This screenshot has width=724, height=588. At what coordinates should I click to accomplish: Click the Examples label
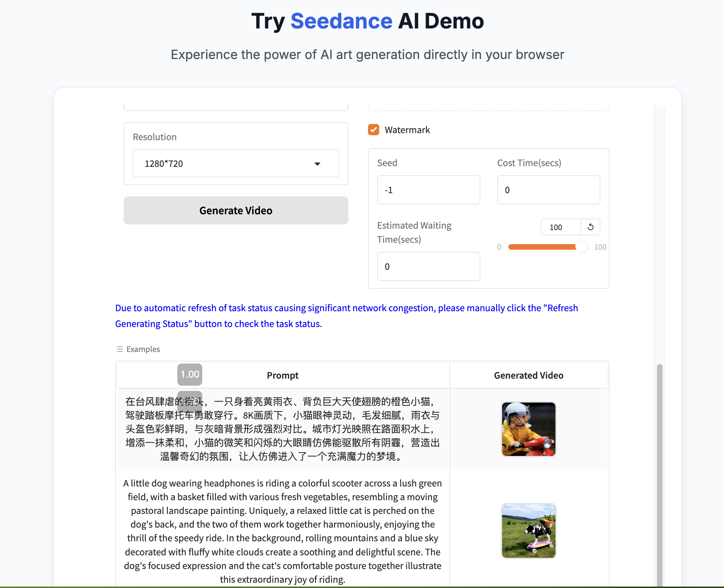click(143, 349)
